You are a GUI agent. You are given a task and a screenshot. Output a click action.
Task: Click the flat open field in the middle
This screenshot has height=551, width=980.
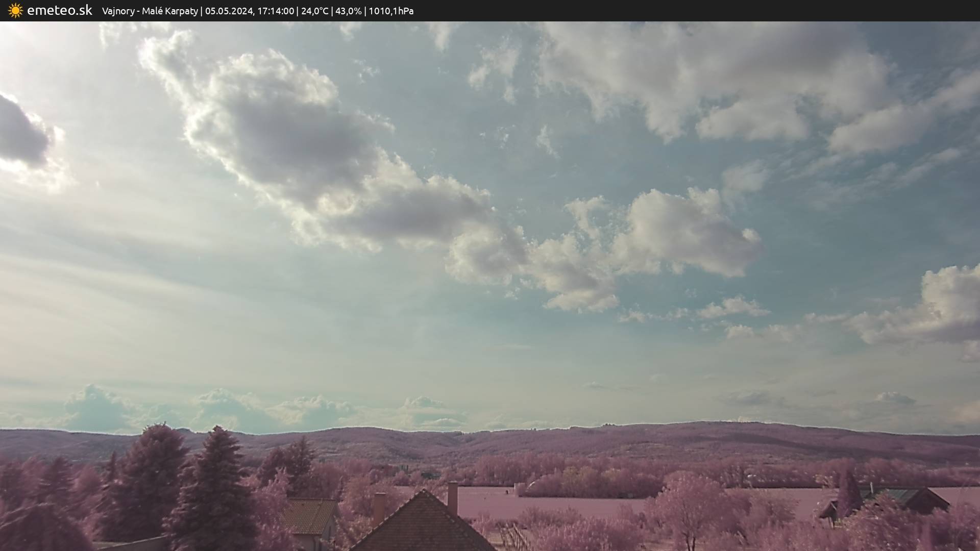click(551, 503)
